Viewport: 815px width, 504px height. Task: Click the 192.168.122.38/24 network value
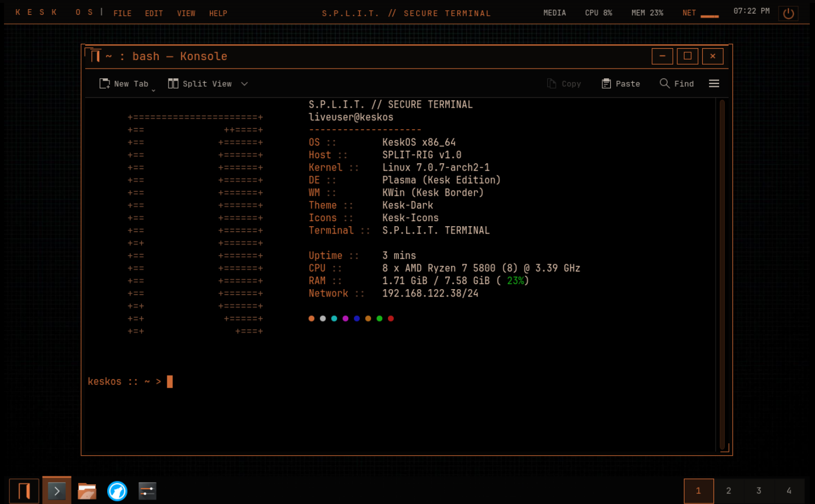pyautogui.click(x=430, y=293)
